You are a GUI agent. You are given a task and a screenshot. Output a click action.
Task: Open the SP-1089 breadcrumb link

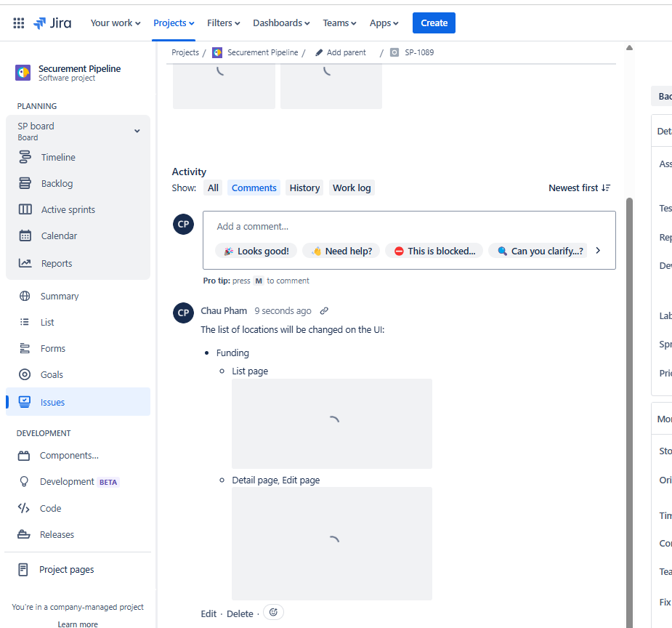419,52
